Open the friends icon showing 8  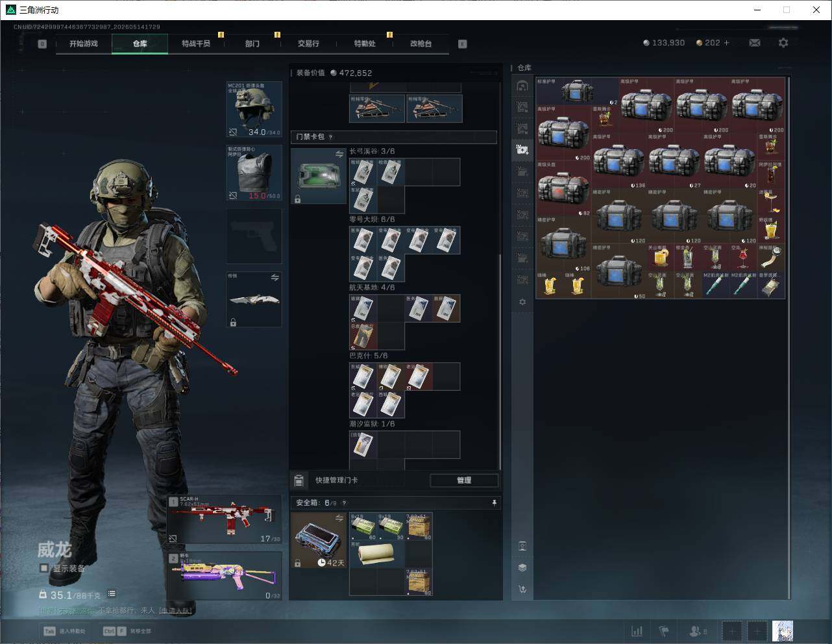pos(698,631)
